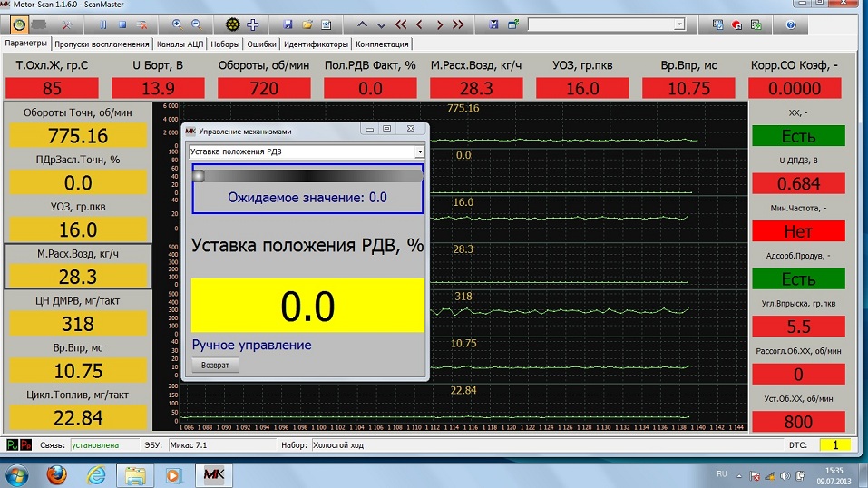868x488 pixels.
Task: Click the report document icon next to the folder
Action: [327, 24]
